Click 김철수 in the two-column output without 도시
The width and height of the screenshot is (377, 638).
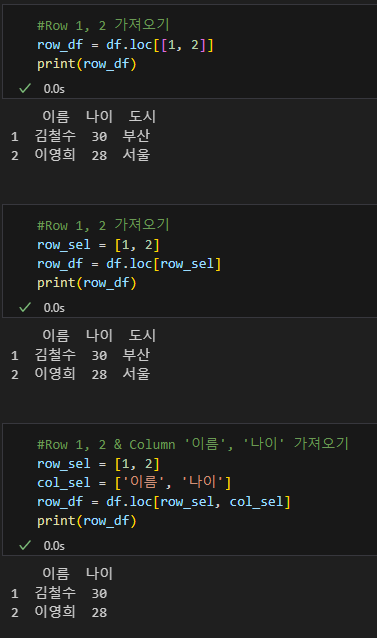pos(55,592)
